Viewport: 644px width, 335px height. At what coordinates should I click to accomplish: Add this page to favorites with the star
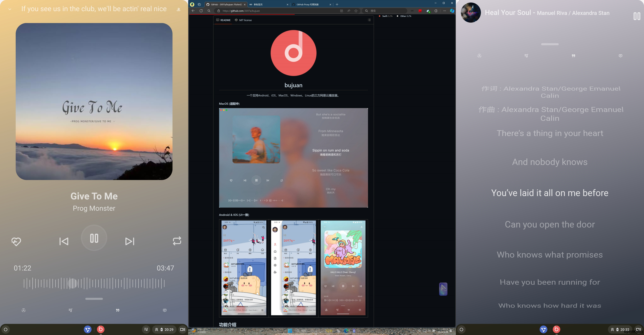pos(356,11)
